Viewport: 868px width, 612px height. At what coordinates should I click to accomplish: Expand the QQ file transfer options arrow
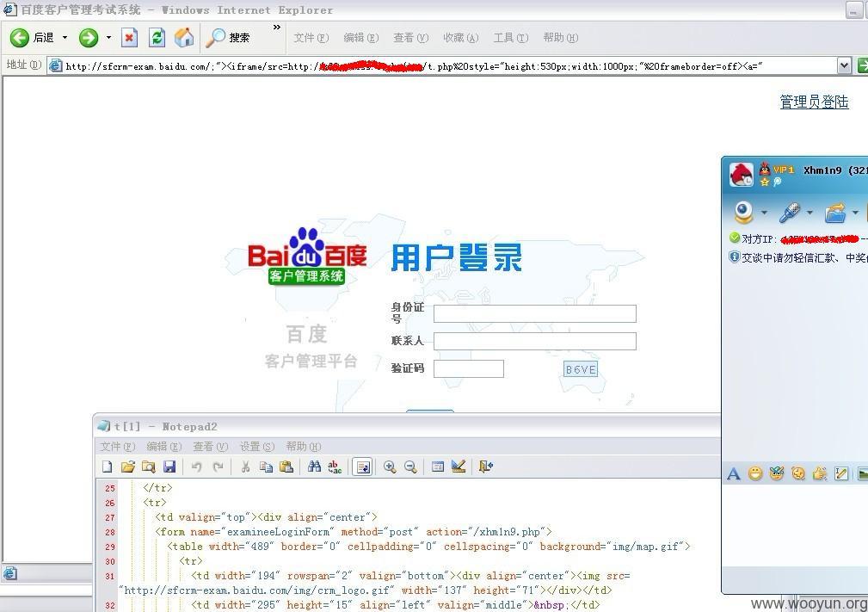pyautogui.click(x=855, y=213)
